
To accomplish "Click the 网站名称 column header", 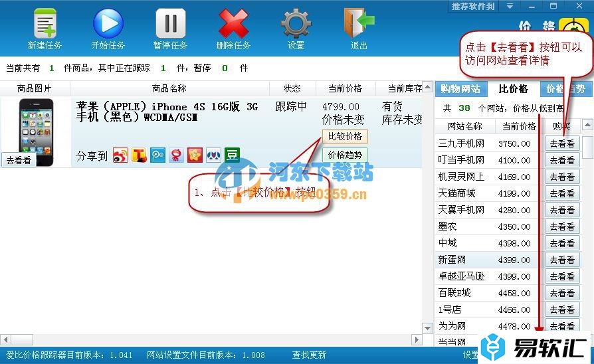I will point(465,126).
